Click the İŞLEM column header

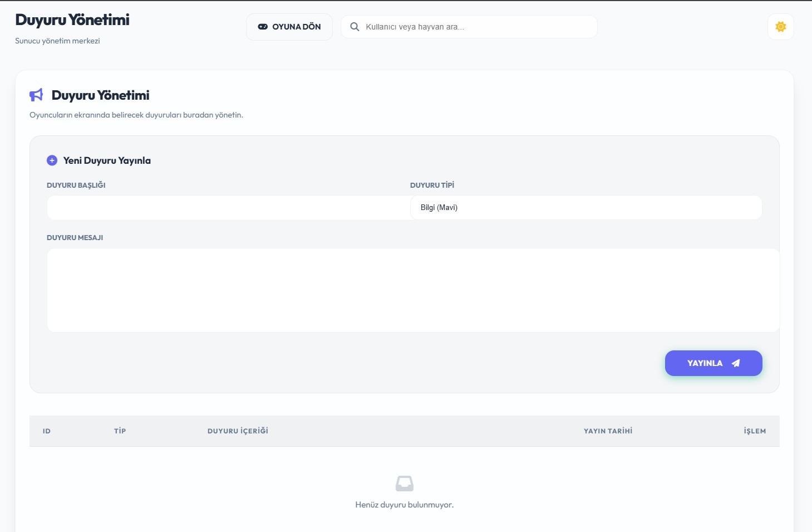point(755,431)
